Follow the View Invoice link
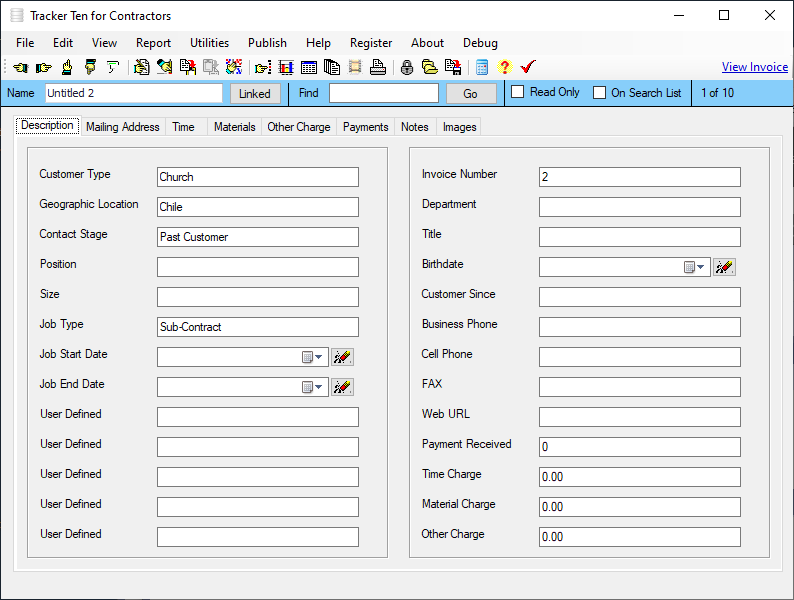 tap(754, 67)
